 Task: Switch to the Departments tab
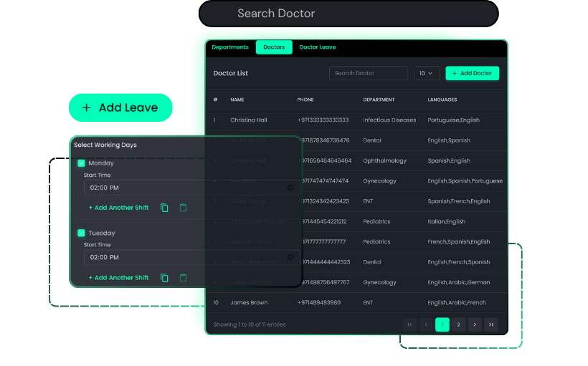point(230,47)
